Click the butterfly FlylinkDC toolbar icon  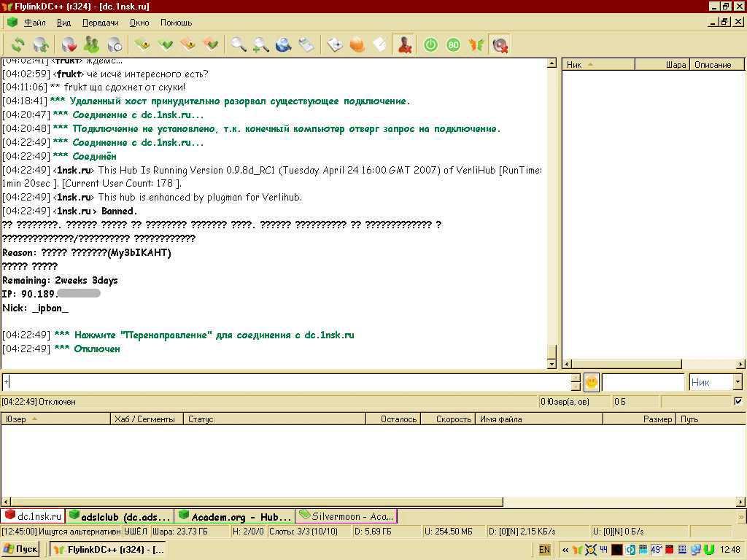(x=476, y=45)
